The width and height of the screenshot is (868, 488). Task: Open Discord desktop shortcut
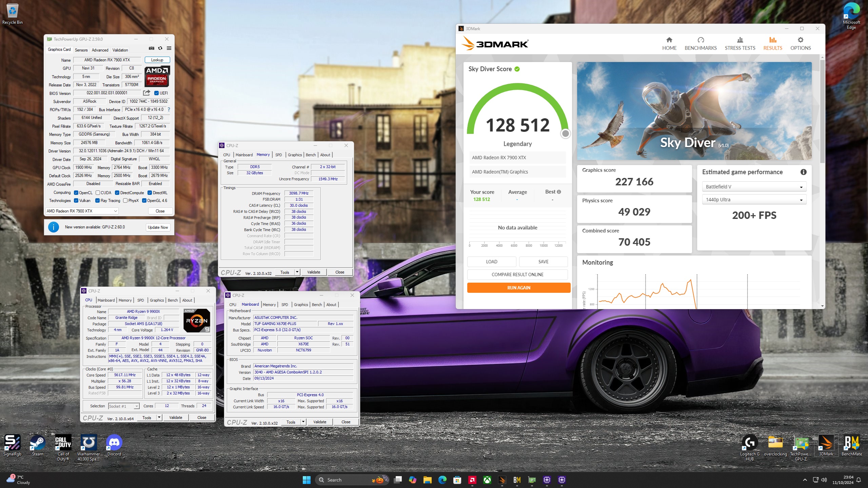[114, 446]
